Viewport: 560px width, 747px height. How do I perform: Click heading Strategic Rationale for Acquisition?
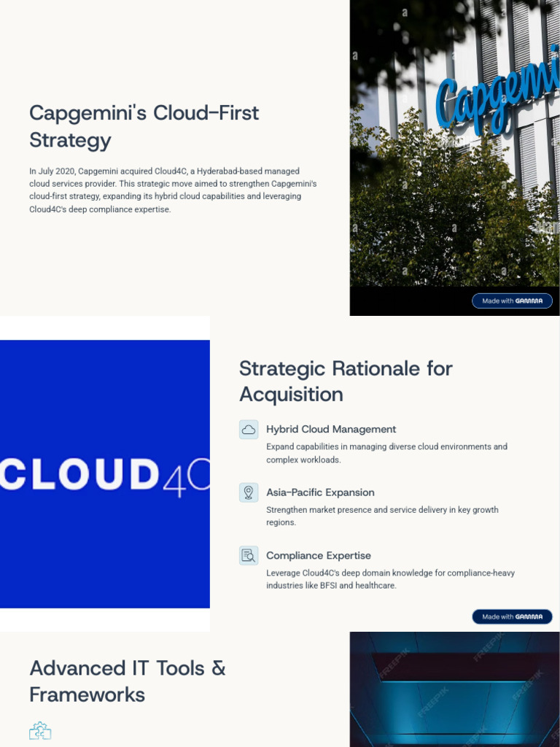click(346, 381)
